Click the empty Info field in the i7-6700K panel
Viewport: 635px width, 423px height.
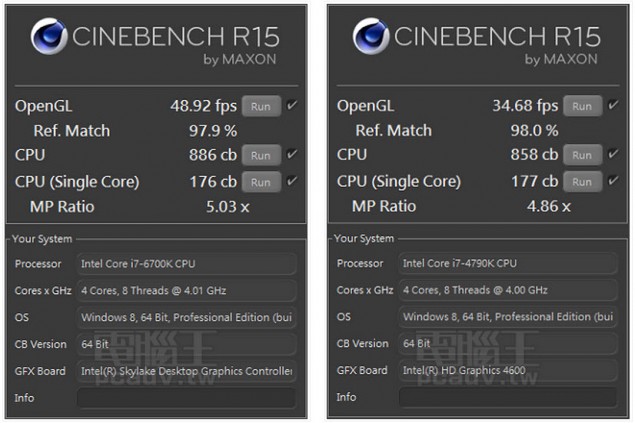[186, 398]
